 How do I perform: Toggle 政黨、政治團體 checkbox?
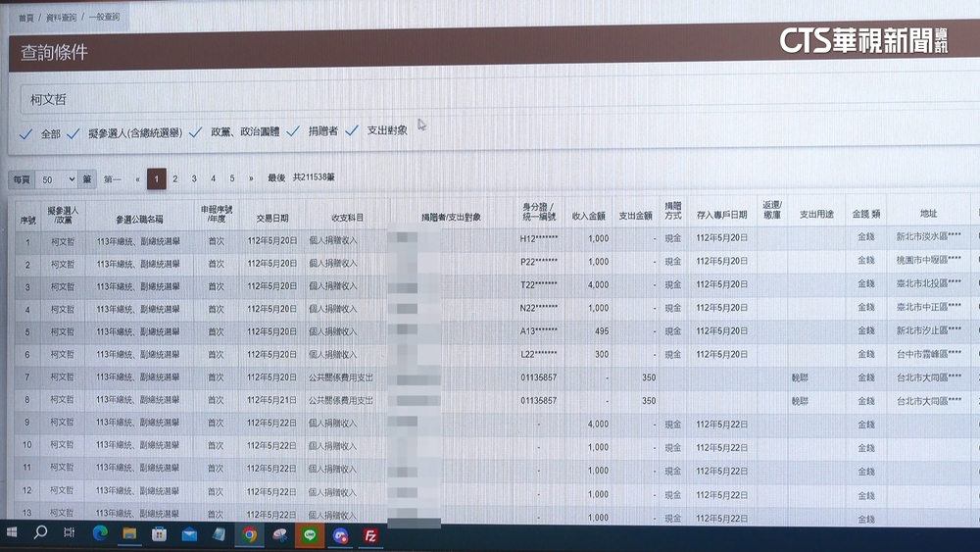pos(196,132)
